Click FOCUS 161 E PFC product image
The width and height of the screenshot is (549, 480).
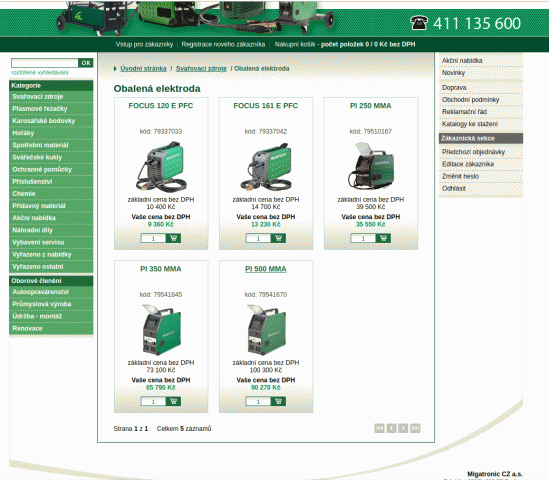coord(266,167)
